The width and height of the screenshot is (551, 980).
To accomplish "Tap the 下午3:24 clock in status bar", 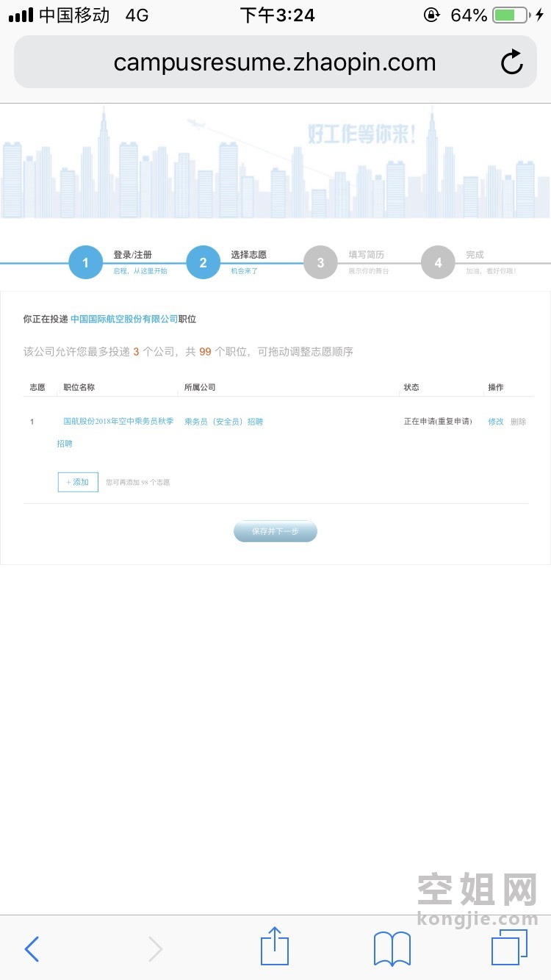I will coord(277,15).
